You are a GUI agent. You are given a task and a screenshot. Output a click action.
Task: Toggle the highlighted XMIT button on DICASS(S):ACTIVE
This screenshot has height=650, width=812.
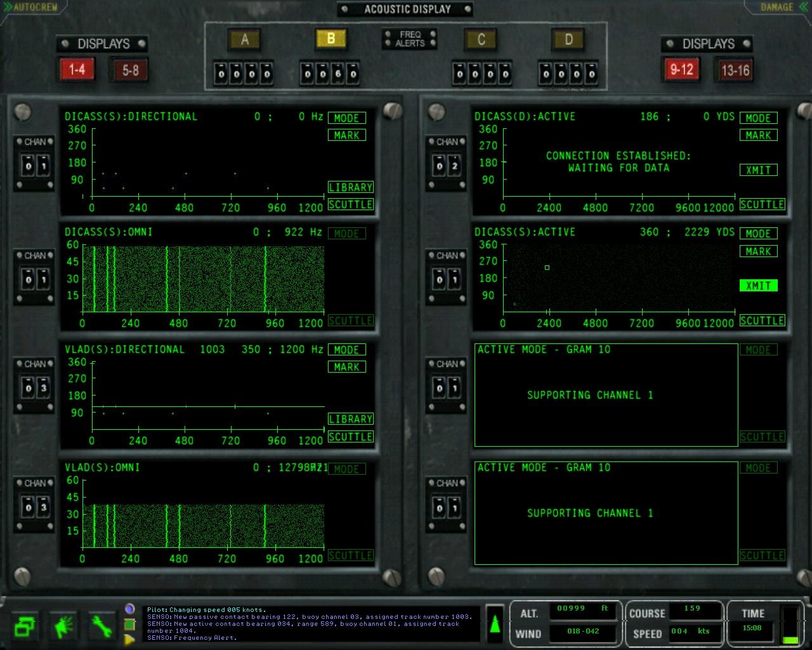(759, 286)
